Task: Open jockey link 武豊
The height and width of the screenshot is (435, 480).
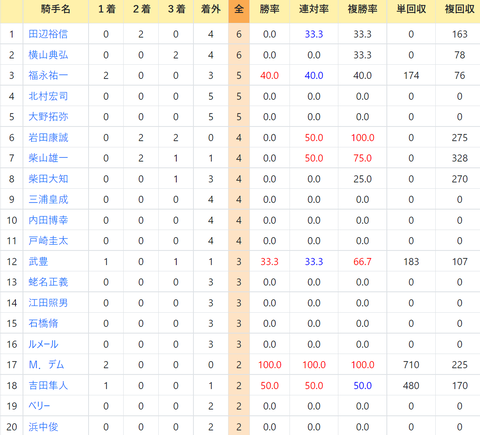Action: click(x=38, y=261)
